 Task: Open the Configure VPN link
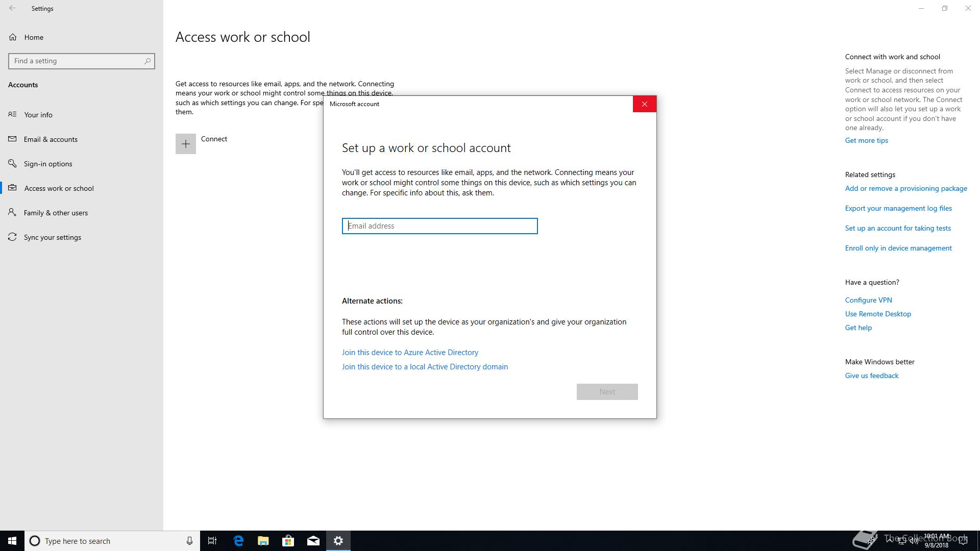(x=868, y=300)
